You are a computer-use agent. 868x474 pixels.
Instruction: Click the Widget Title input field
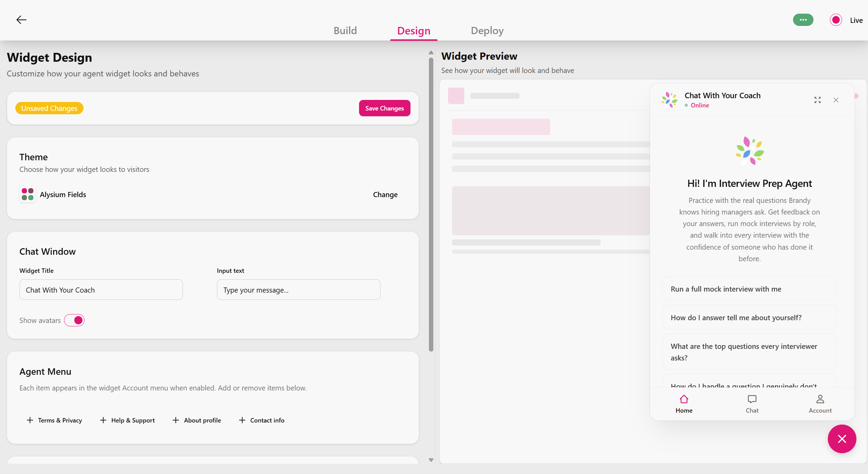click(101, 290)
